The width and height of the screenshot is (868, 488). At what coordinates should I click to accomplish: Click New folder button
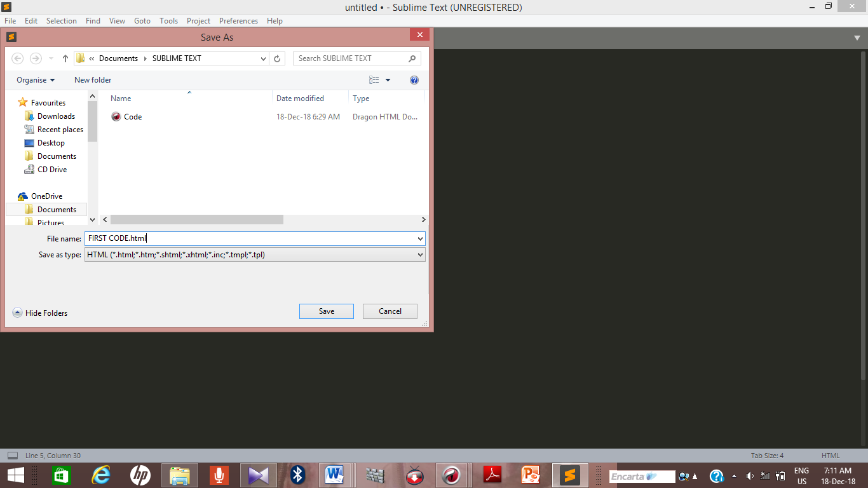[93, 80]
